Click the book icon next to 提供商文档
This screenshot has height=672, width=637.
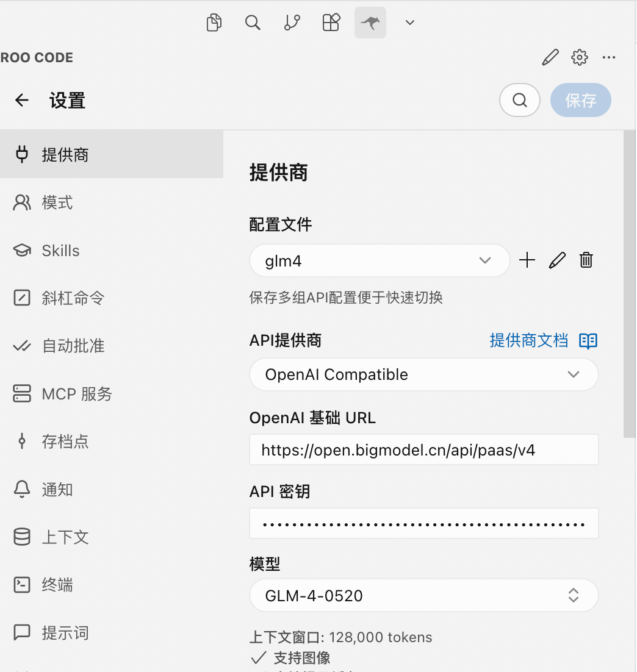(588, 341)
